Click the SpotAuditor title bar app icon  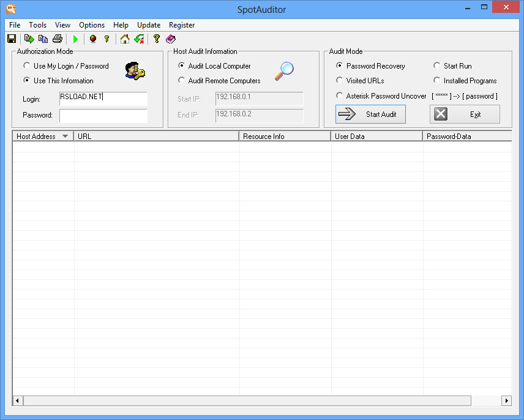tap(11, 9)
